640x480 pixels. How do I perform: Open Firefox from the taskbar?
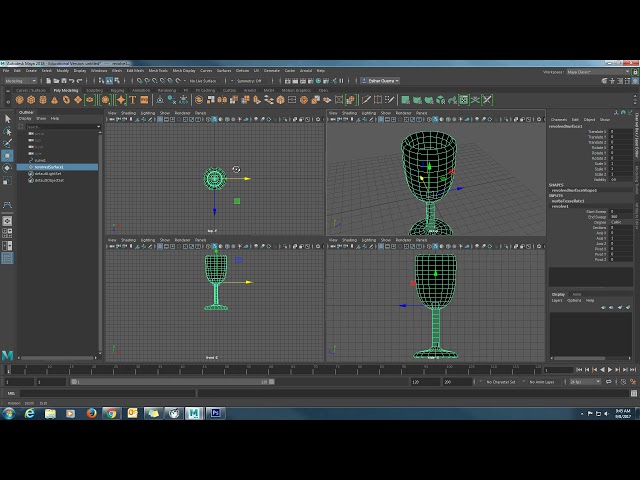point(91,413)
